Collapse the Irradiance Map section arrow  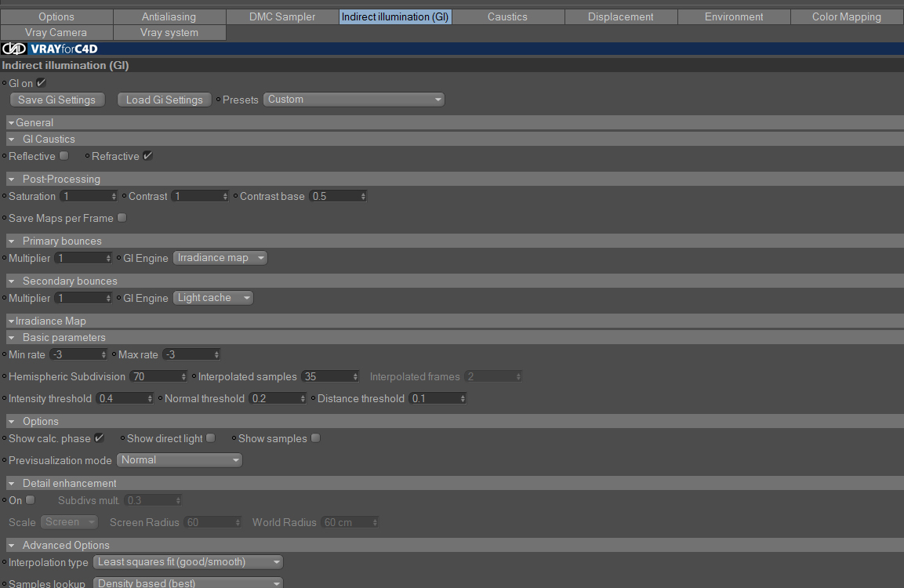tap(11, 321)
